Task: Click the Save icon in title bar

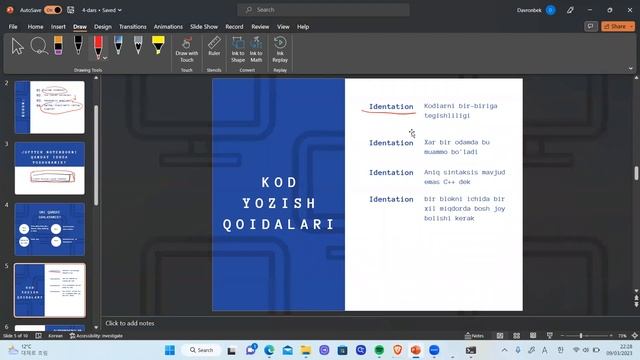Action: [71, 10]
